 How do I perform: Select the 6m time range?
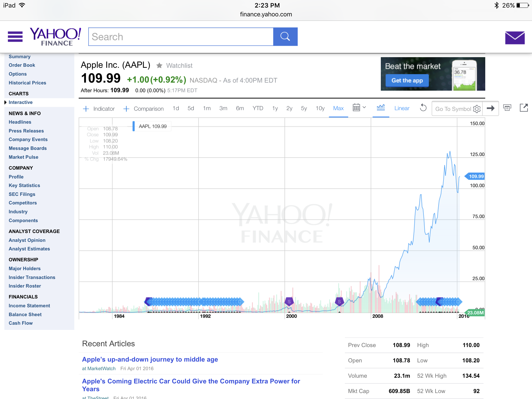240,108
